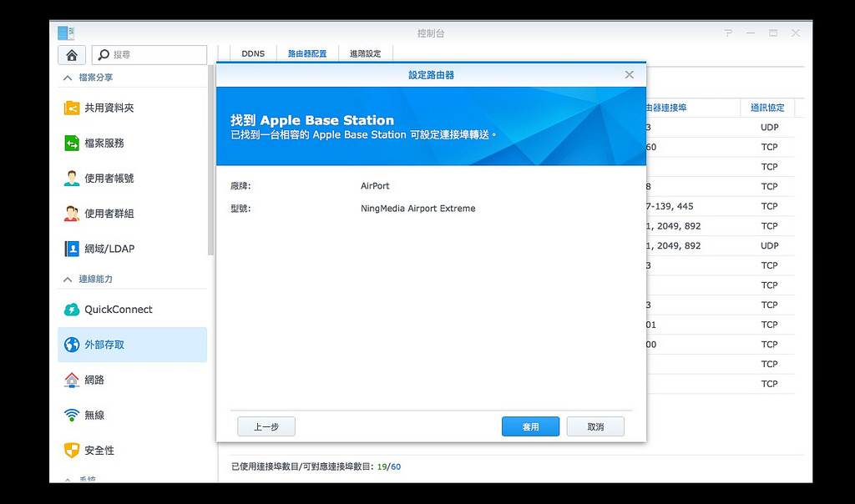The width and height of the screenshot is (855, 504).
Task: Open 檔案服務 file services icon
Action: [72, 144]
